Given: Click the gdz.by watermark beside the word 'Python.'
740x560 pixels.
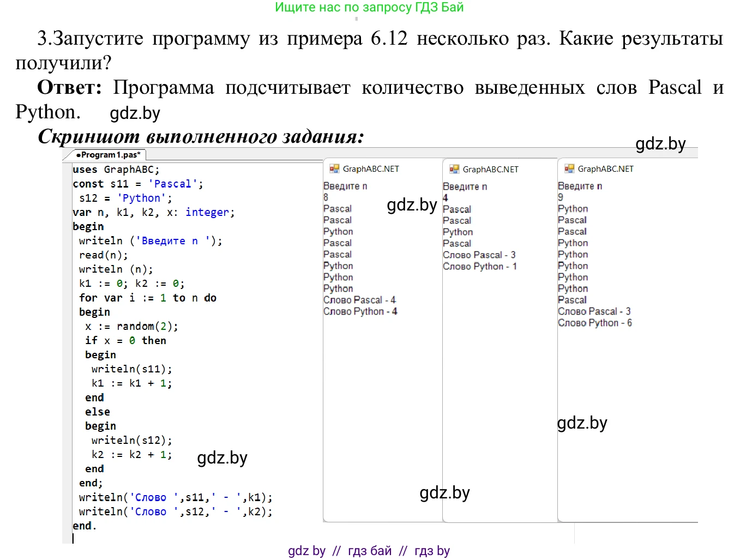Looking at the screenshot, I should (135, 113).
